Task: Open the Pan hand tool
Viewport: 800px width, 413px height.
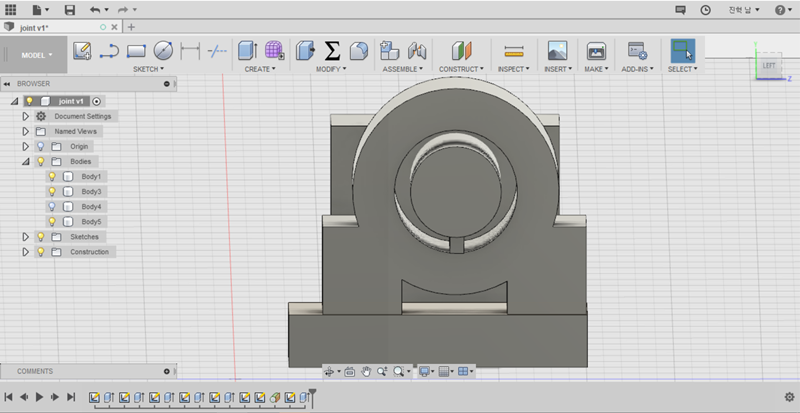Action: 366,371
